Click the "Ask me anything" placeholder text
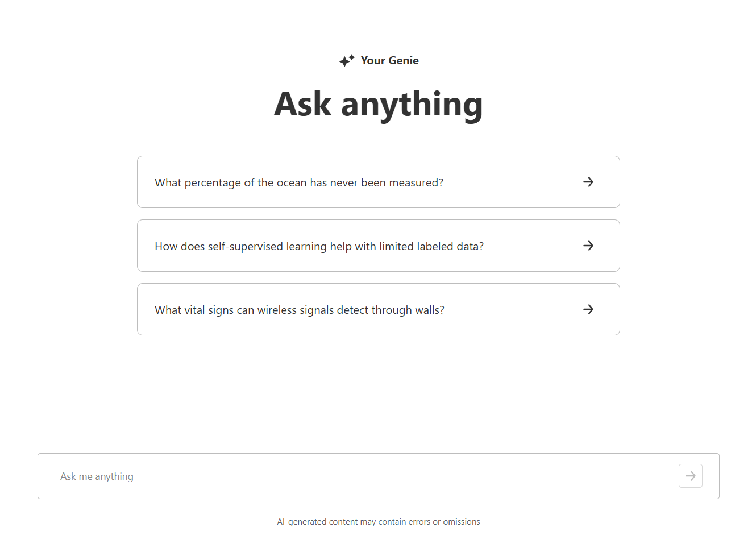 tap(97, 476)
